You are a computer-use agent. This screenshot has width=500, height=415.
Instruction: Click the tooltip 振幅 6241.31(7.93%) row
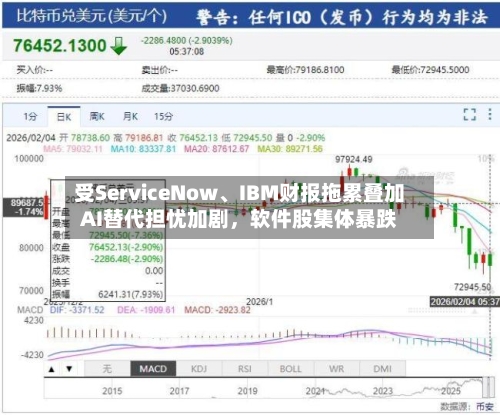(108, 294)
